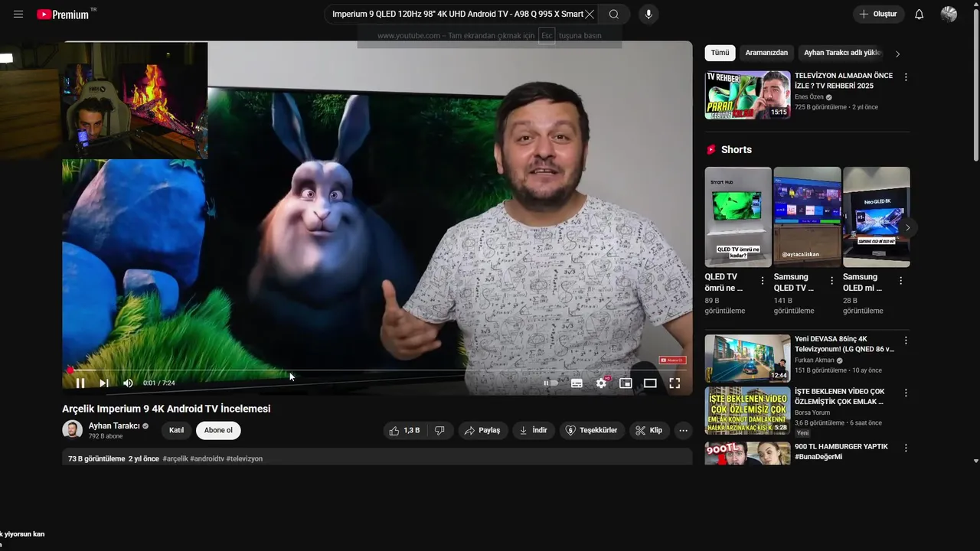Click the Klip clip button
Screen dimensions: 980x551
pos(649,430)
